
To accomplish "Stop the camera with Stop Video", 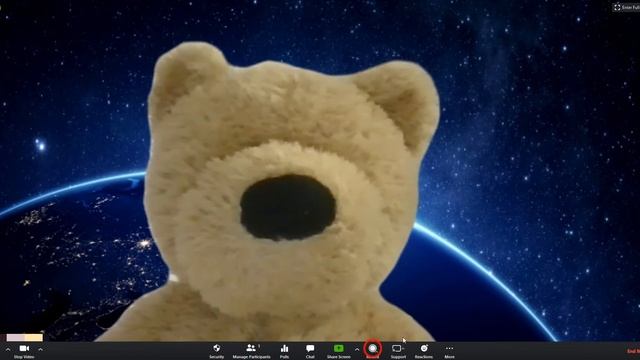I will (x=24, y=351).
